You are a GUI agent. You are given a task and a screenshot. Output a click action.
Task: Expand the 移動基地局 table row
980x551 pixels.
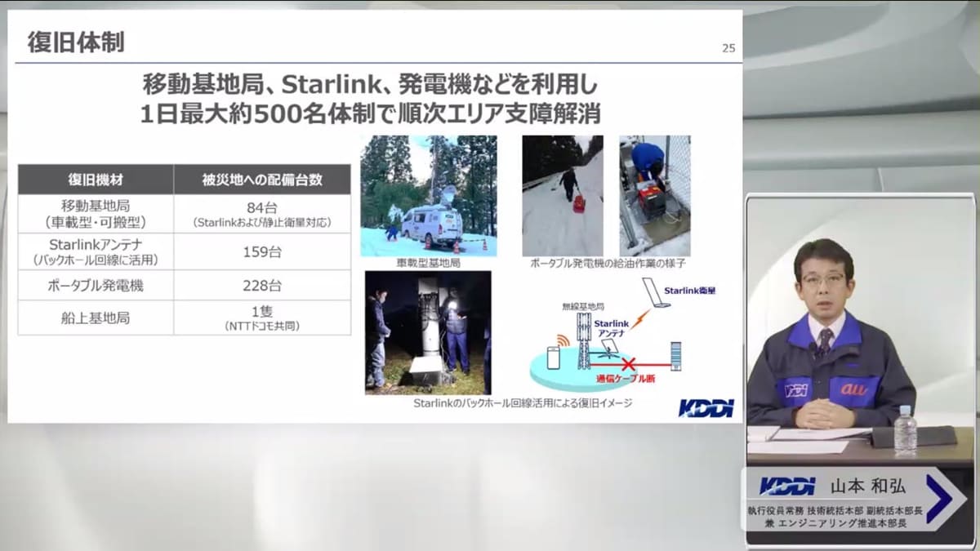(95, 212)
